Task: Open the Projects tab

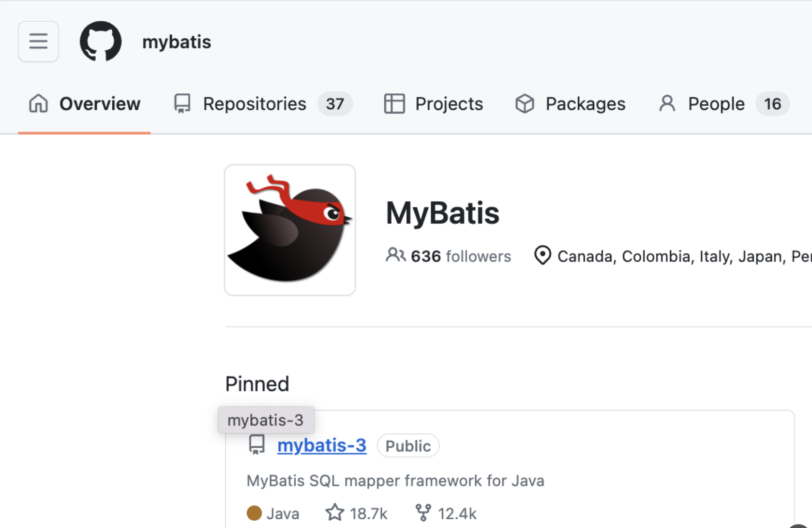Action: click(x=434, y=104)
